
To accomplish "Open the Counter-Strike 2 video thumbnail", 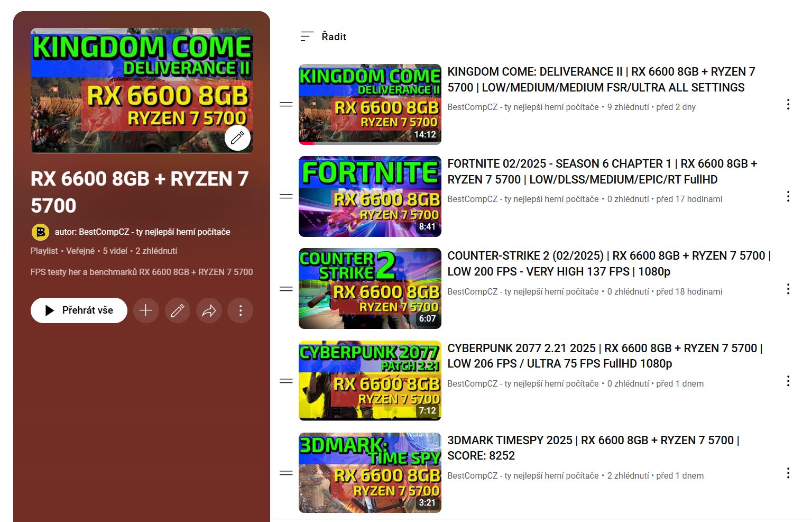I will click(370, 289).
